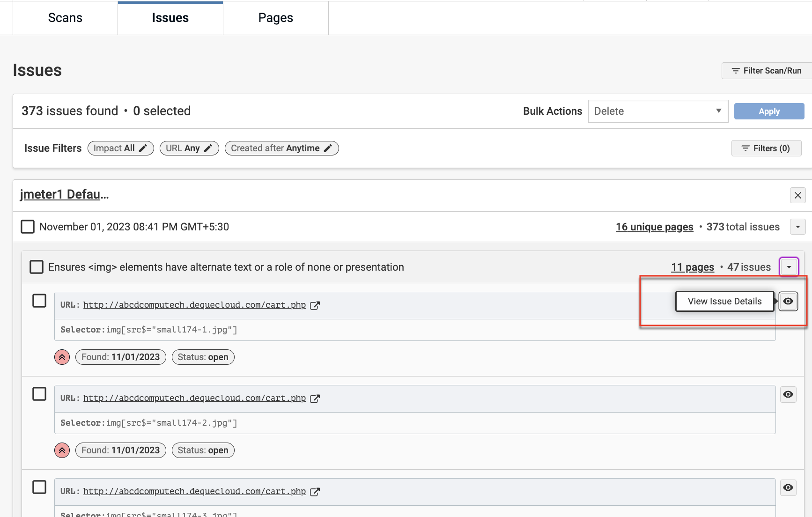Image resolution: width=812 pixels, height=517 pixels.
Task: Open the 16 unique pages link
Action: coord(654,227)
